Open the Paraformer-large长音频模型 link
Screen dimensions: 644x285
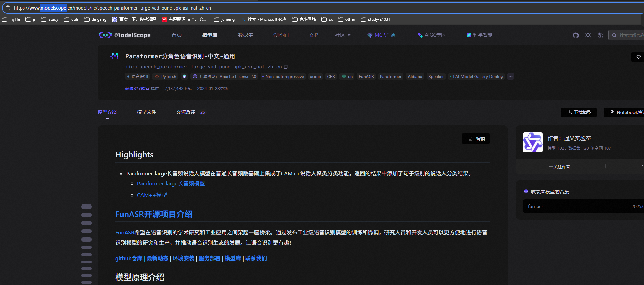point(171,184)
